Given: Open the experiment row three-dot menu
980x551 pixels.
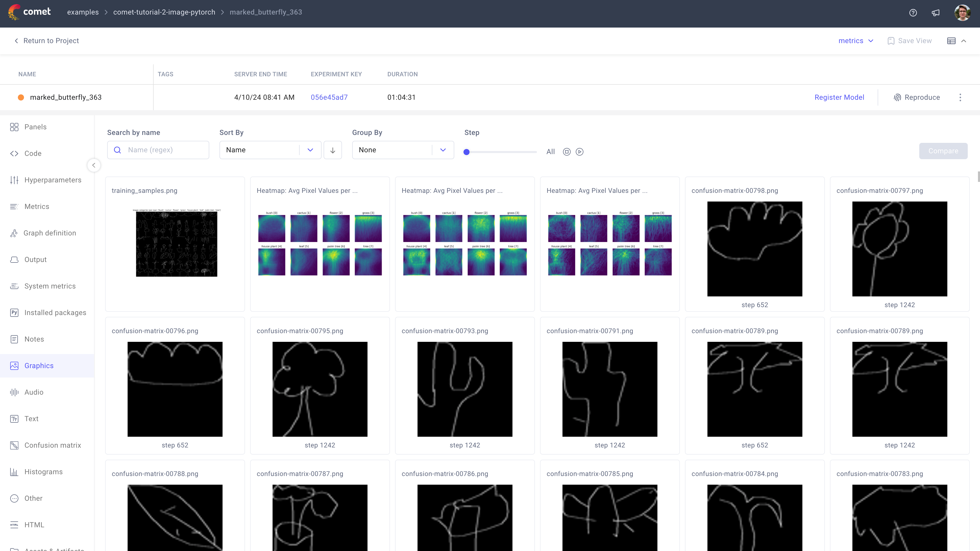Looking at the screenshot, I should (960, 97).
